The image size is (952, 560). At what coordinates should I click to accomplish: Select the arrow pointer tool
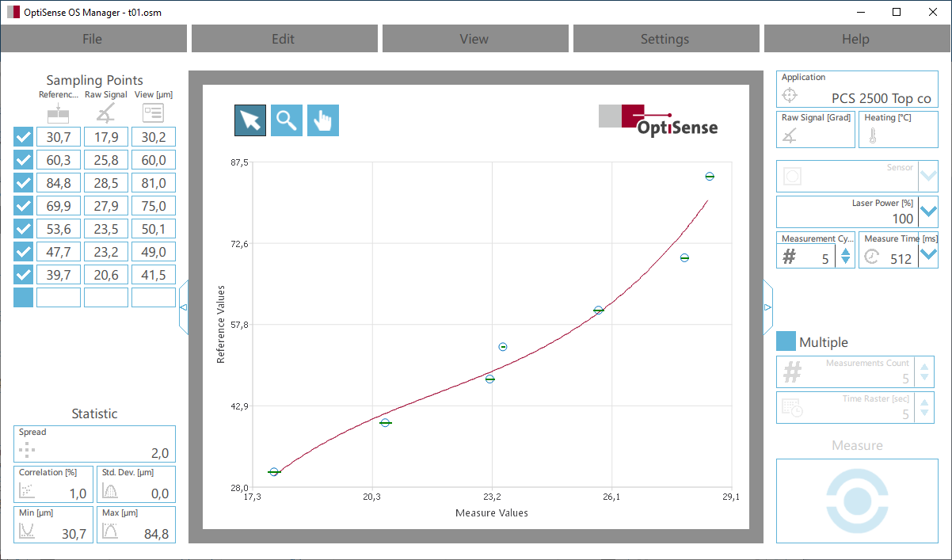(250, 120)
